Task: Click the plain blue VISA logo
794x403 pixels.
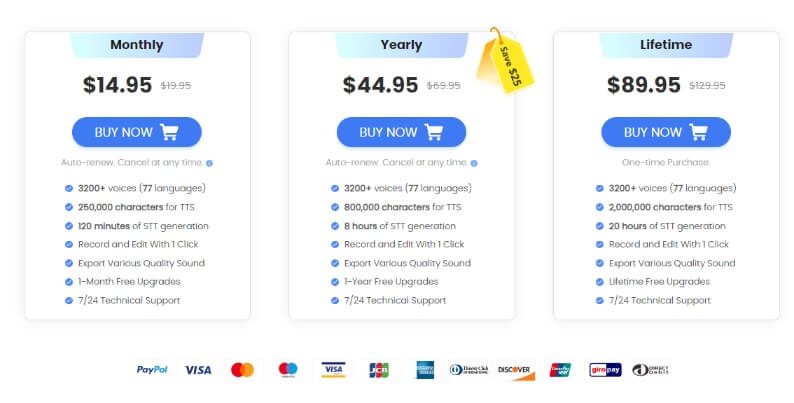Action: click(198, 370)
